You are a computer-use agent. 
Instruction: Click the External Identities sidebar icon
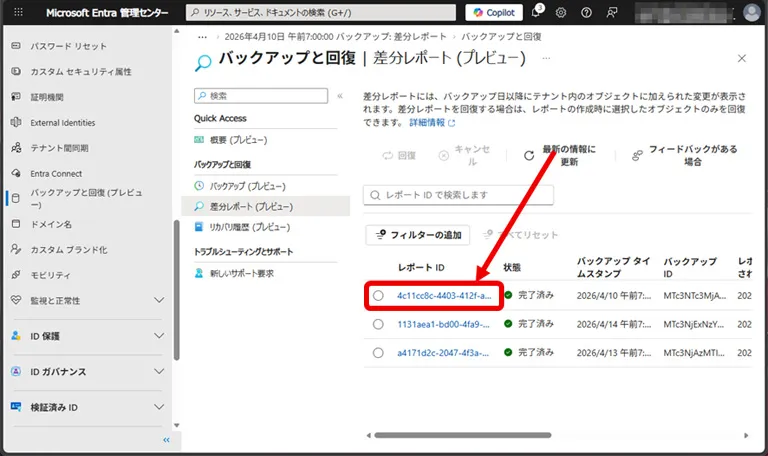[16, 122]
